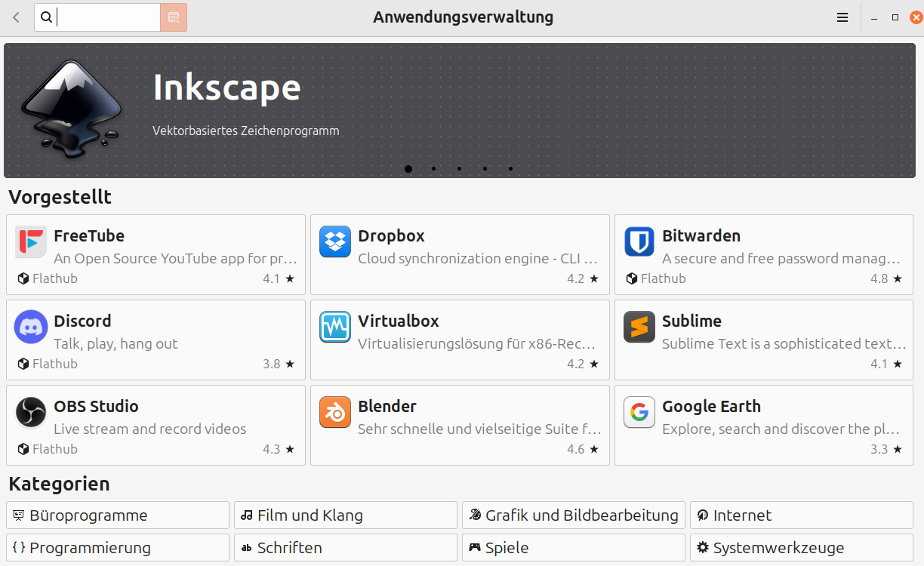Open the Bitwarden title
Screen dimensions: 924x566
click(701, 235)
